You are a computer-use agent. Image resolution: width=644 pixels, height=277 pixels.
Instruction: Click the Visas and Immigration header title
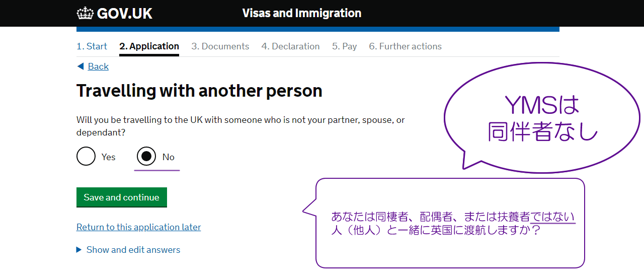(302, 13)
